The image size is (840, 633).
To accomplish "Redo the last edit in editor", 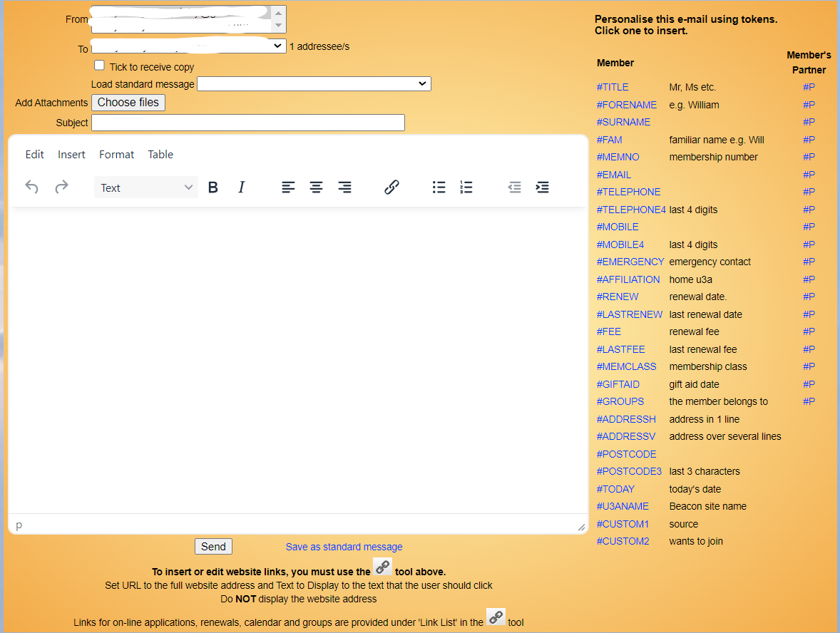I will pos(61,187).
